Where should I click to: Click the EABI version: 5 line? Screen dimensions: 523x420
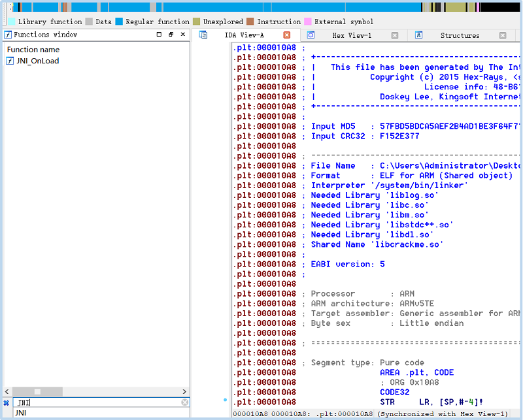(x=348, y=265)
